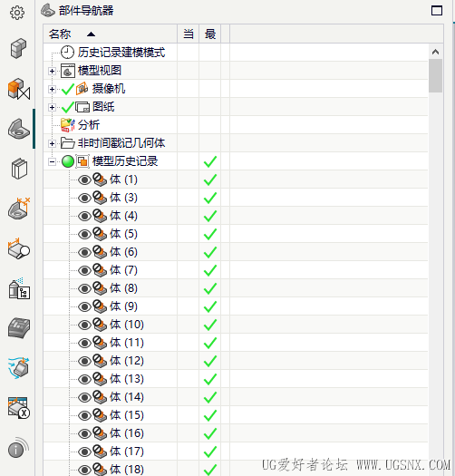Toggle visibility eye of 体 (11)
This screenshot has height=476, width=455.
84,343
